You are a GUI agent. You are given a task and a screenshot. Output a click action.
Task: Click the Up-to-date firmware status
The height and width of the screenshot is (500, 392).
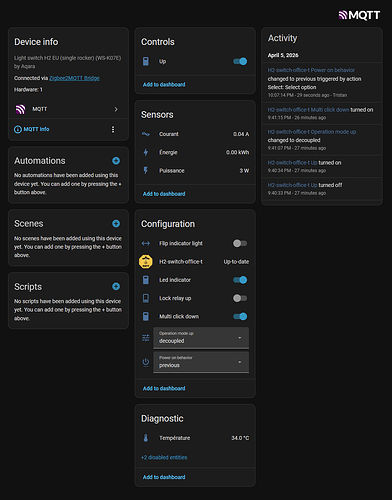point(236,262)
